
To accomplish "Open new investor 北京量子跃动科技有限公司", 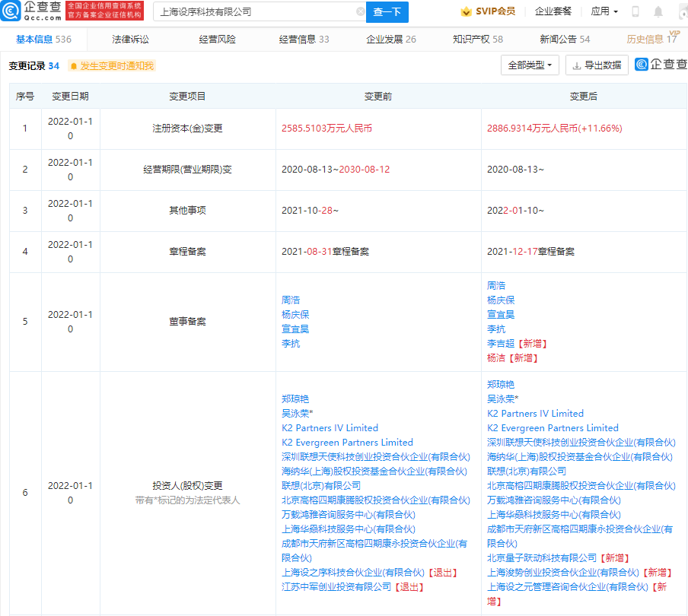I will tap(542, 558).
